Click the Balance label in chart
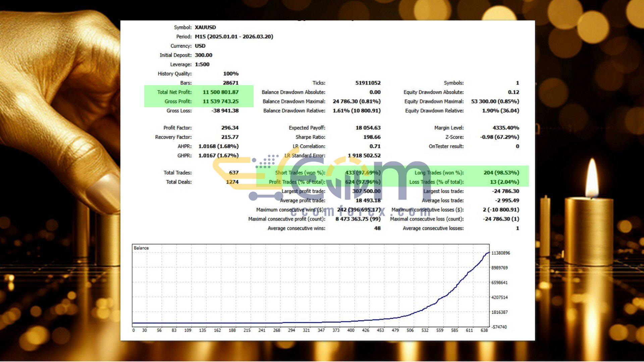Image resolution: width=644 pixels, height=362 pixels. coord(141,248)
